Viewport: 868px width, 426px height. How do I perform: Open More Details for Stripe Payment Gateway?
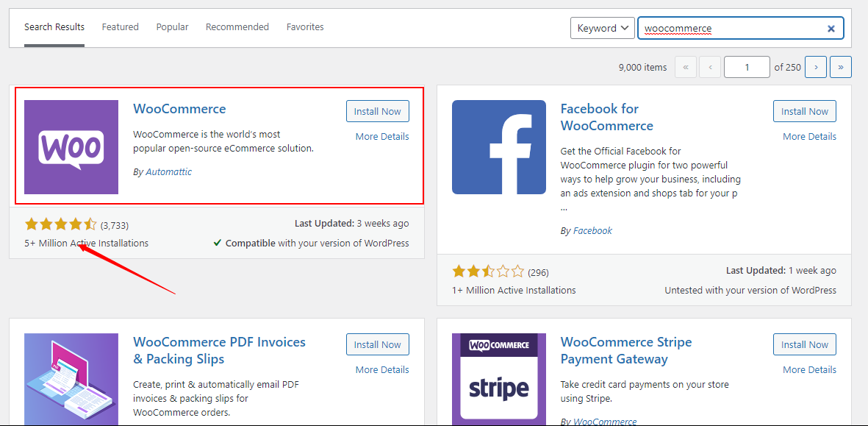click(x=809, y=369)
